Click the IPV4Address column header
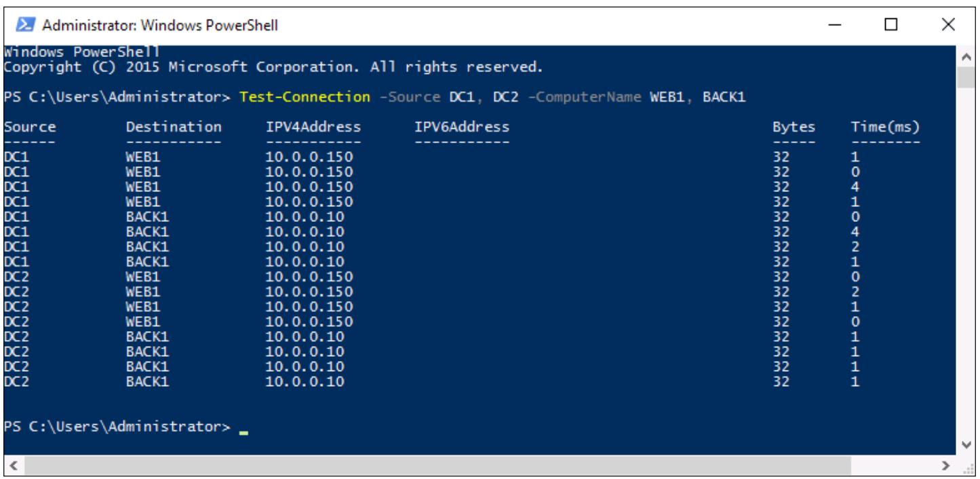980x479 pixels. click(x=313, y=126)
